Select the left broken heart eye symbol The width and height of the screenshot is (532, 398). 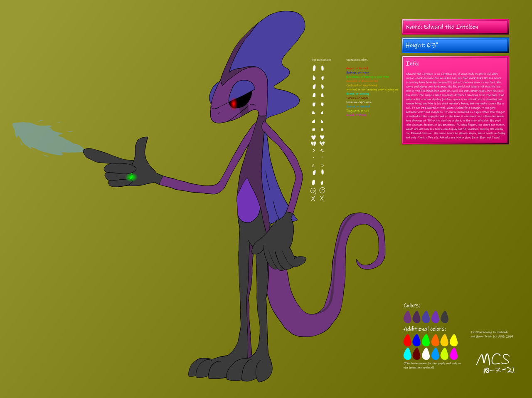tap(313, 144)
